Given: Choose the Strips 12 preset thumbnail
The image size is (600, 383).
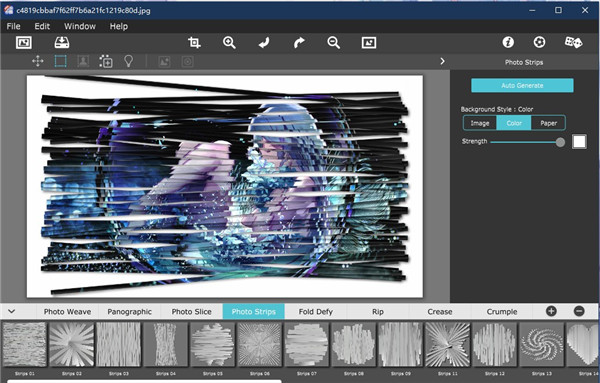Looking at the screenshot, I should 494,344.
